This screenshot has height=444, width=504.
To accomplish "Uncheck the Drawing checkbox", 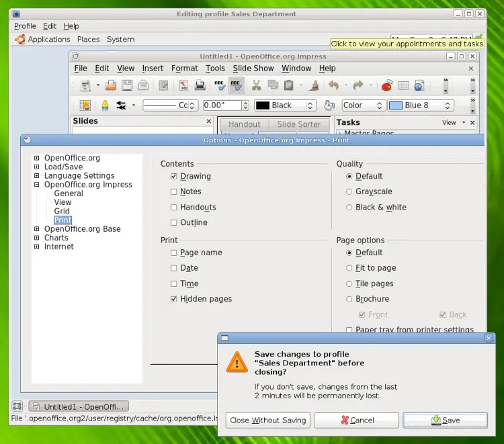I will click(174, 177).
